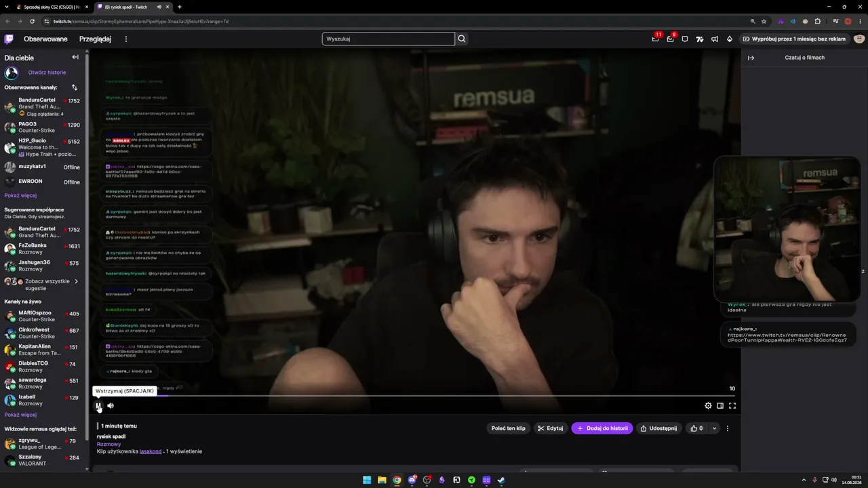Seek along the clip progress bar
This screenshot has height=488, width=868.
point(415,396)
